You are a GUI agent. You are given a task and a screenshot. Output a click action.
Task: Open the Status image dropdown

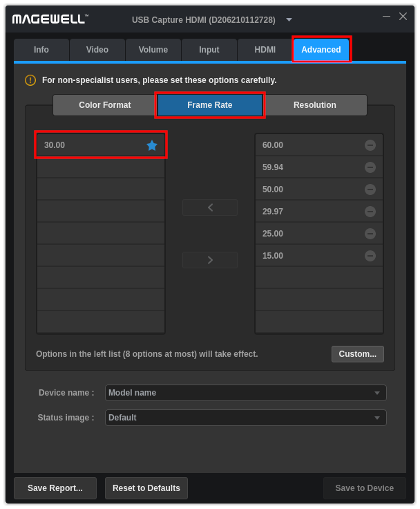(245, 418)
